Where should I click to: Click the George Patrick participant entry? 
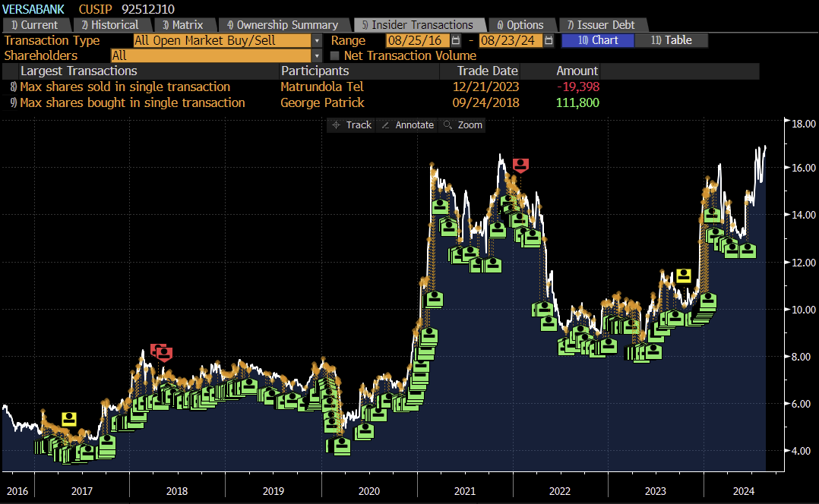[x=321, y=102]
